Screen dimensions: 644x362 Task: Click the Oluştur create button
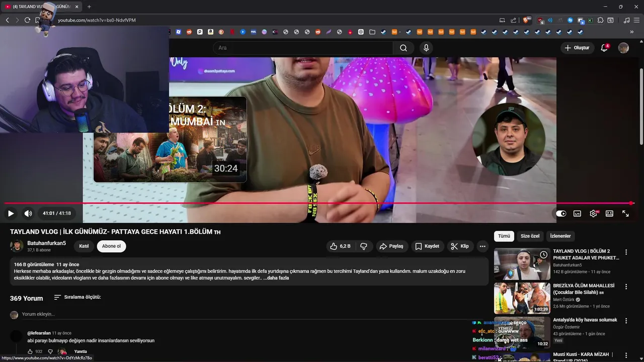pos(577,48)
